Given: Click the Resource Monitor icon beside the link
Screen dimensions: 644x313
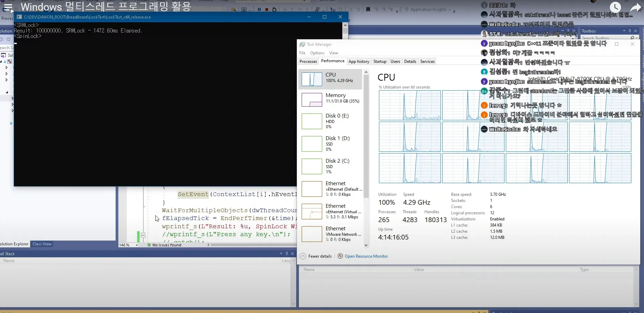Looking at the screenshot, I should coord(340,256).
